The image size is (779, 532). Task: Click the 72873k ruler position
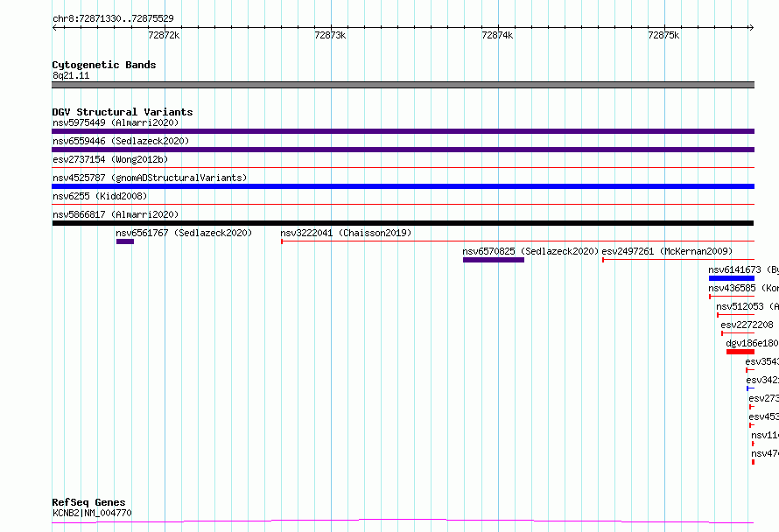[330, 35]
